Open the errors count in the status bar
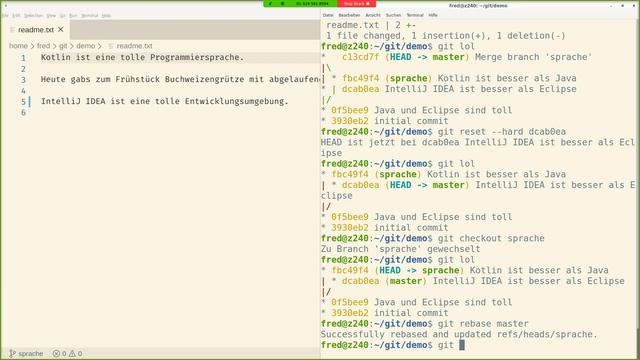This screenshot has height=360, width=640. coord(59,353)
